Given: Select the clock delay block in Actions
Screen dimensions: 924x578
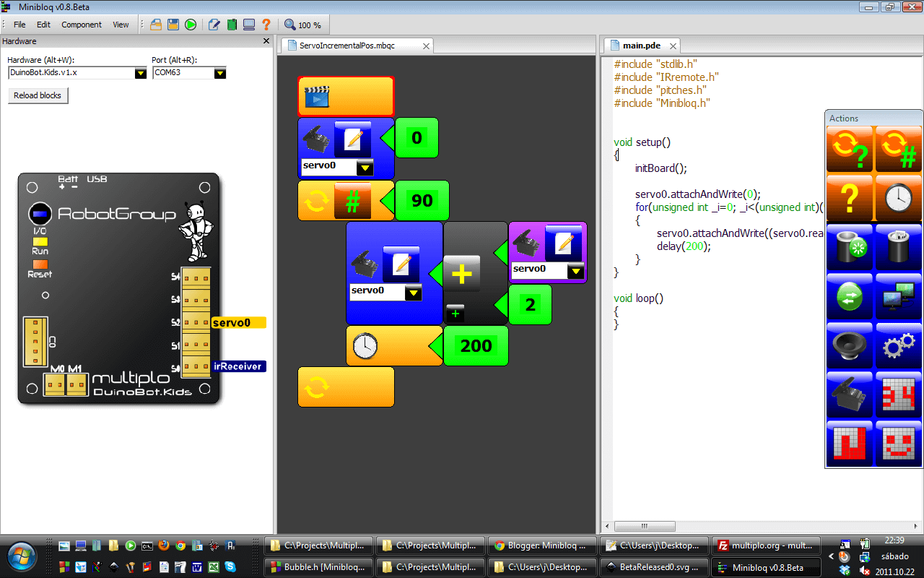Looking at the screenshot, I should 899,197.
